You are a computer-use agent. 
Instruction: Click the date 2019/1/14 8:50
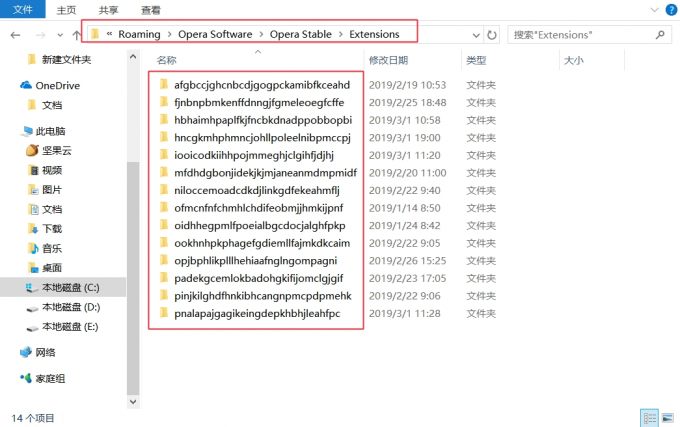point(404,208)
